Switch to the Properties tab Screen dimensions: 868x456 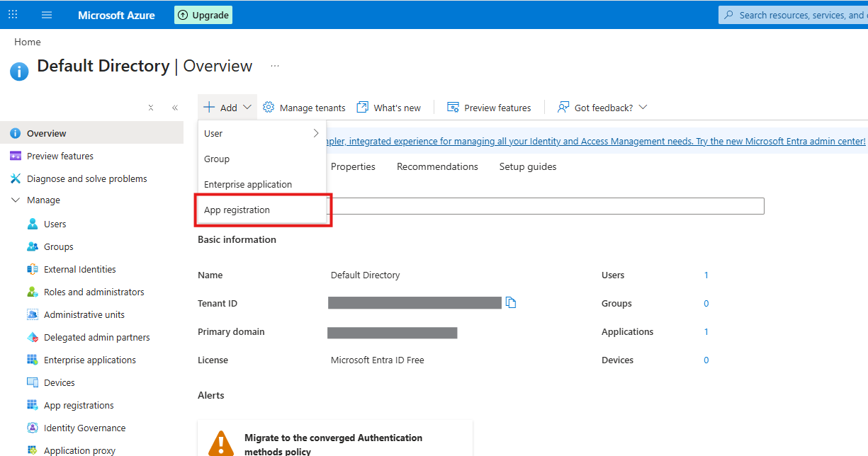click(x=353, y=166)
